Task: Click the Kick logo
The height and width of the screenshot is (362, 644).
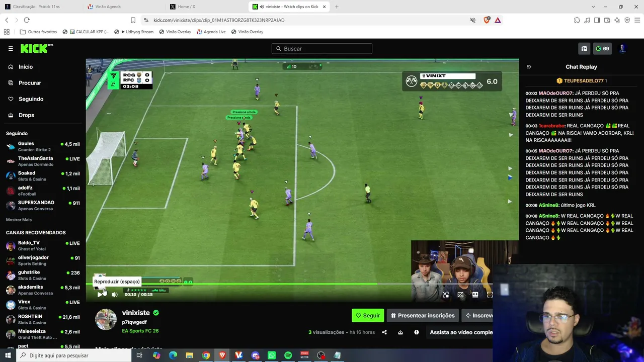Action: point(36,48)
